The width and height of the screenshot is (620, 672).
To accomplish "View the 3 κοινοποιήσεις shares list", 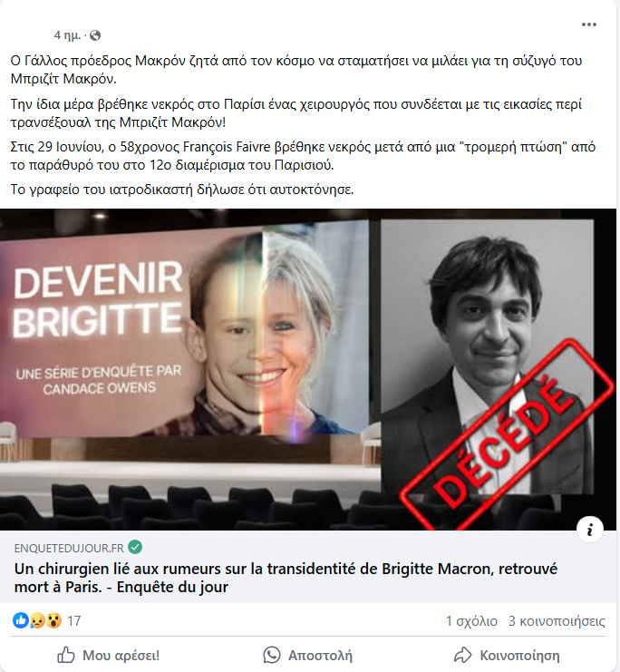I will [x=557, y=621].
